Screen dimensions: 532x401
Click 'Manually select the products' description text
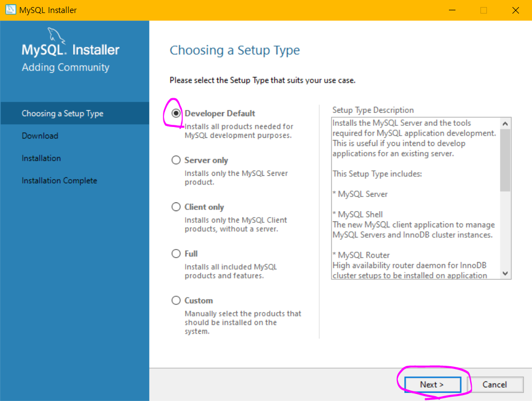point(243,322)
